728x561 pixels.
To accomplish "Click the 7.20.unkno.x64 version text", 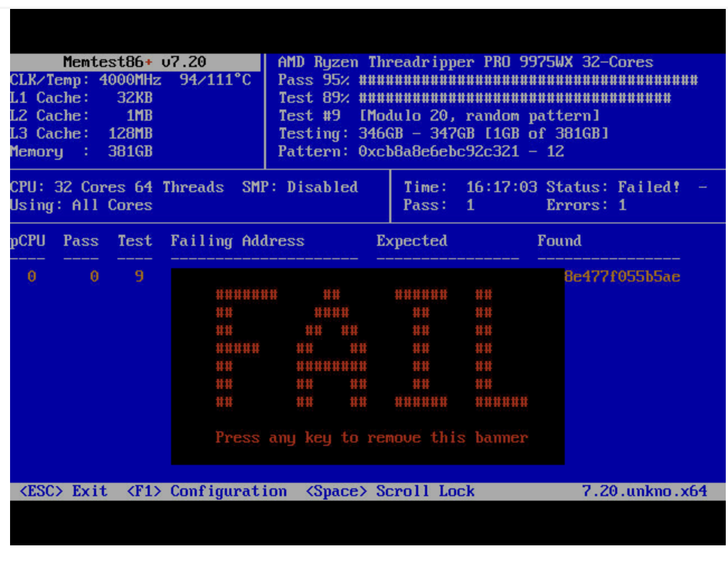I will click(x=644, y=491).
